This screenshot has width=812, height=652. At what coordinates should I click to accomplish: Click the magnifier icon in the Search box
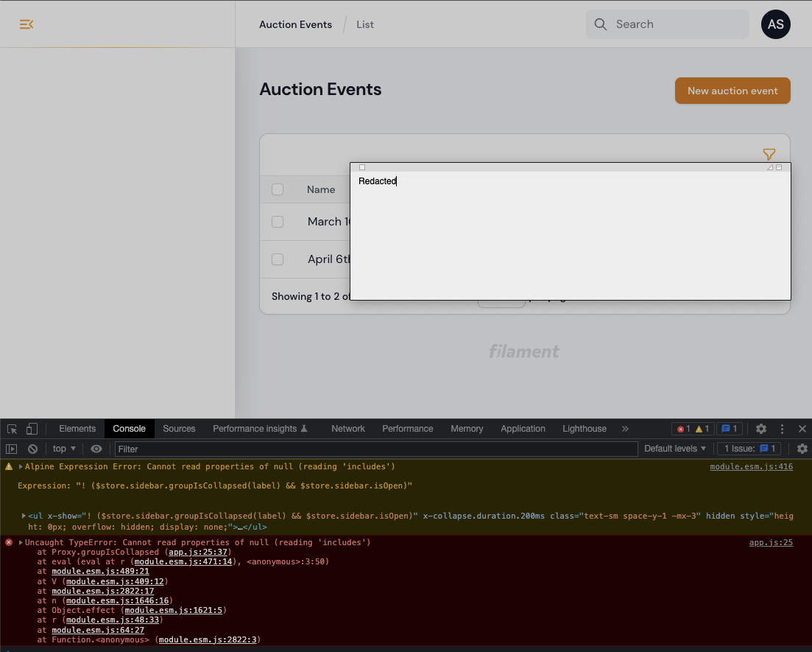click(600, 24)
